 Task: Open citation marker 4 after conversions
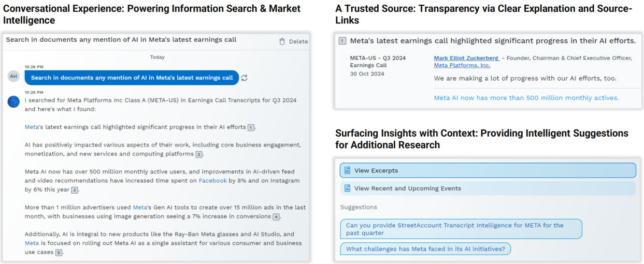coord(277,216)
